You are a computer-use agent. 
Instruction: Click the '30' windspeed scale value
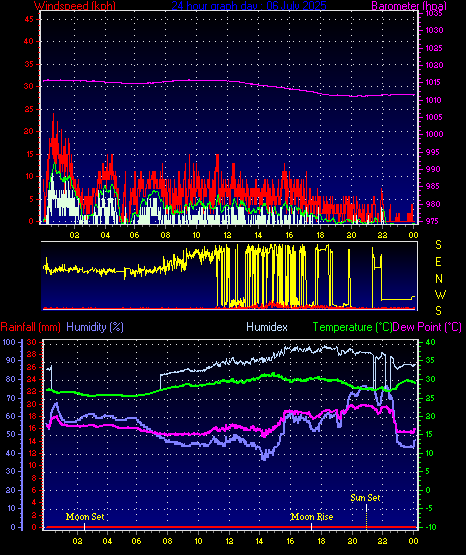pos(29,86)
